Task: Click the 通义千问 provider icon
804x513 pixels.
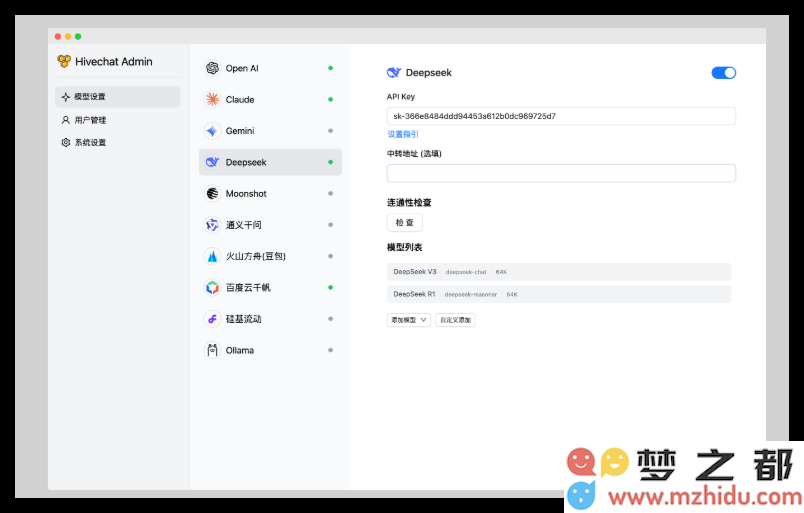Action: (x=212, y=225)
